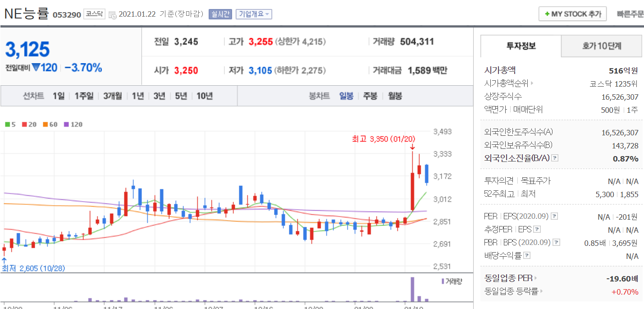Viewport: 644px width, 309px height.
Task: Show the 3개월 line chart
Action: coord(112,96)
